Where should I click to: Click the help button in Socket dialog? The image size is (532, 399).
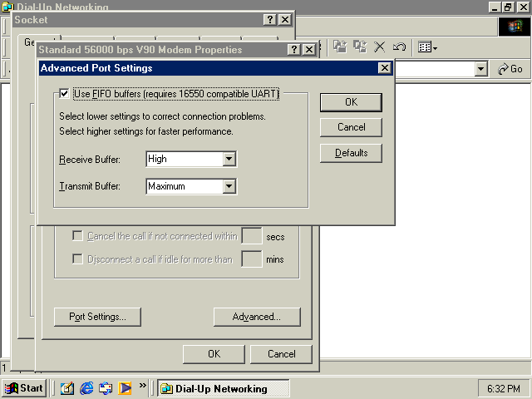(x=269, y=20)
